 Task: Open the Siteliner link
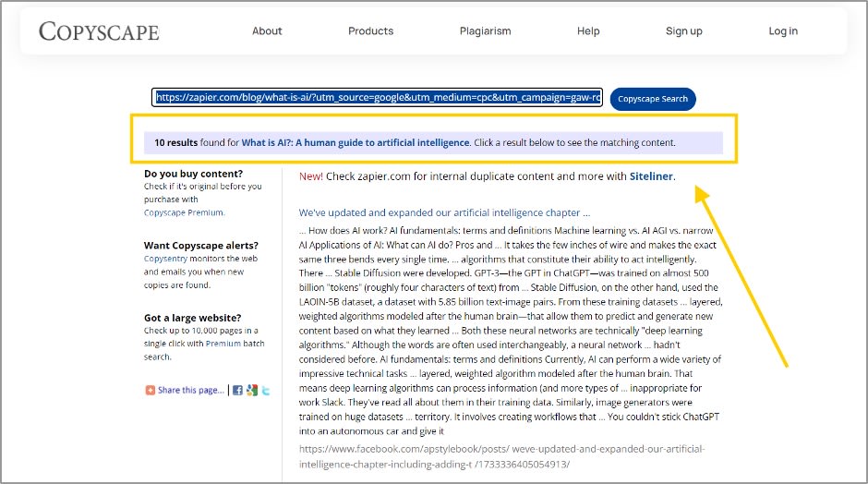click(x=651, y=176)
